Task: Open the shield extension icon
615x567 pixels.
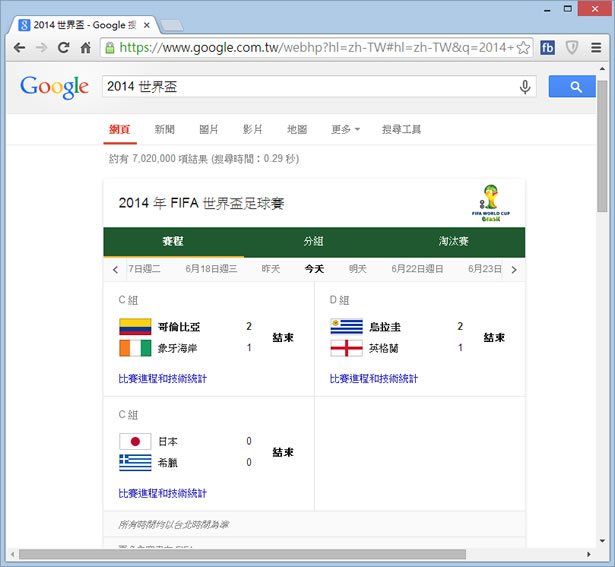Action: pos(572,48)
